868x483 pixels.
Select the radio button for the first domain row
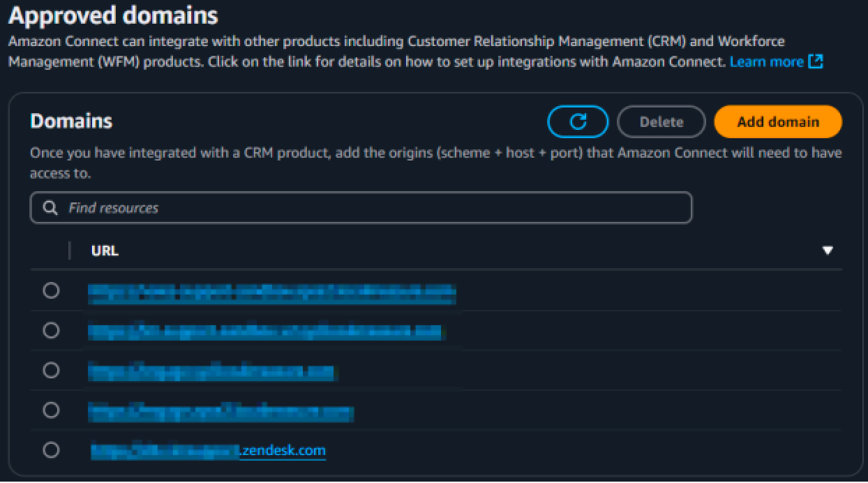click(x=51, y=290)
